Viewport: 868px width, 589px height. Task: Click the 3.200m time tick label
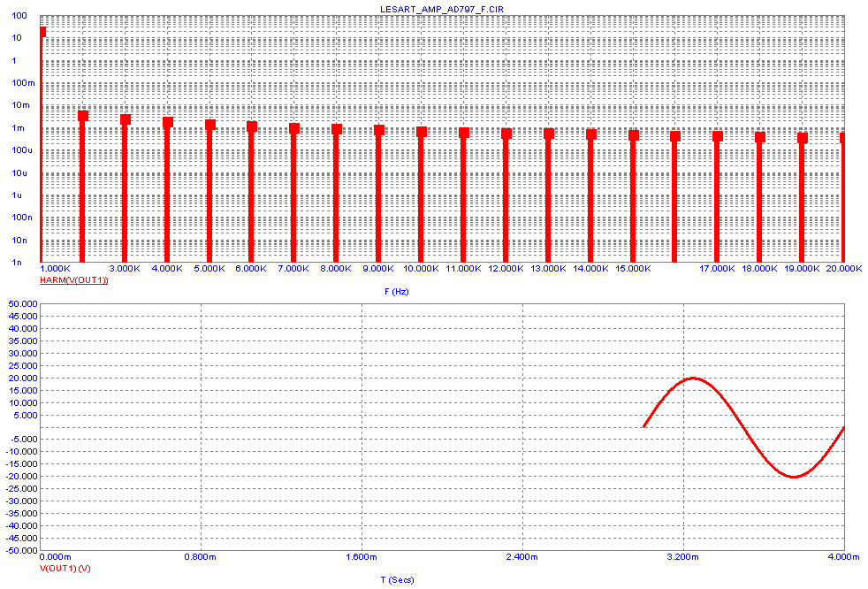pyautogui.click(x=683, y=557)
